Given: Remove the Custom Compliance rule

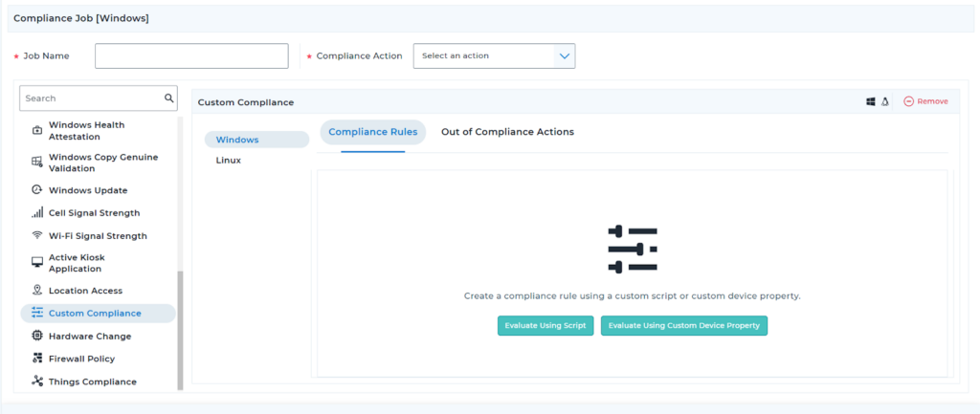Looking at the screenshot, I should (925, 101).
